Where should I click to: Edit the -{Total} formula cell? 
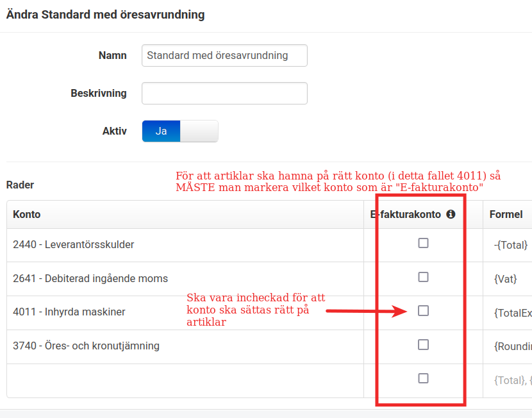(511, 245)
